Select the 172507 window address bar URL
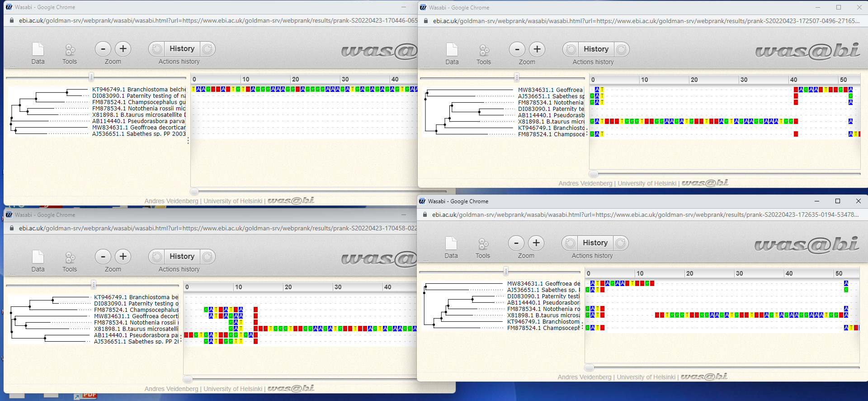This screenshot has height=401, width=868. pos(646,21)
